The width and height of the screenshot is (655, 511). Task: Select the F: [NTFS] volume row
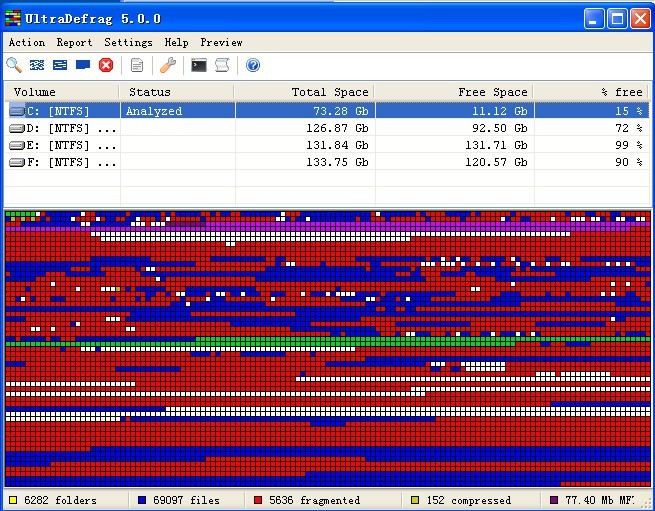[x=60, y=162]
